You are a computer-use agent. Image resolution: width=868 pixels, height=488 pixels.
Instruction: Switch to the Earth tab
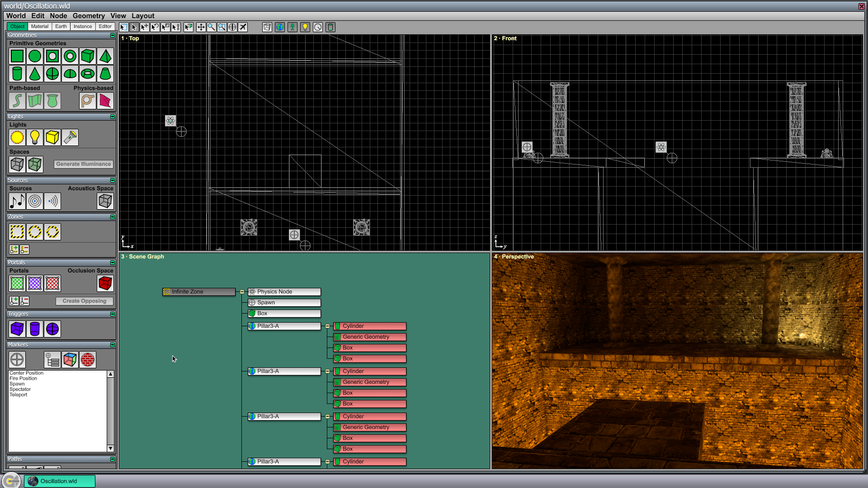coord(61,27)
